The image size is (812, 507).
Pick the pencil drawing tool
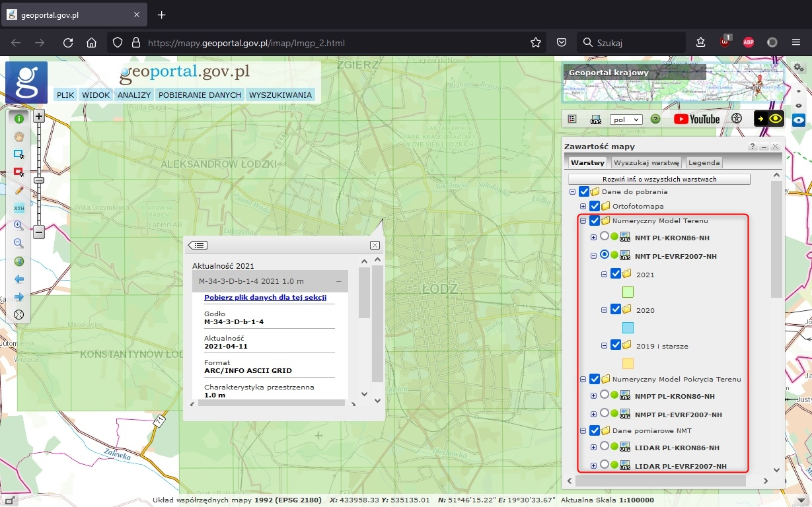18,189
